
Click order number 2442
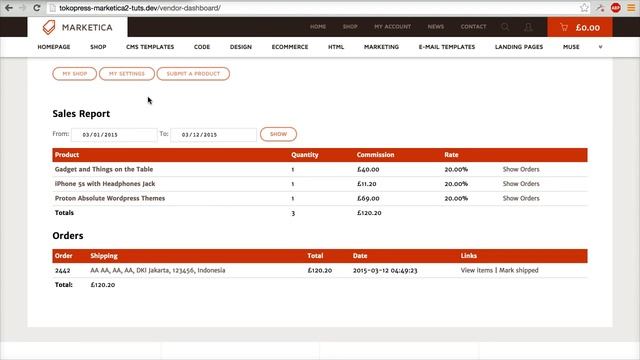coord(62,271)
